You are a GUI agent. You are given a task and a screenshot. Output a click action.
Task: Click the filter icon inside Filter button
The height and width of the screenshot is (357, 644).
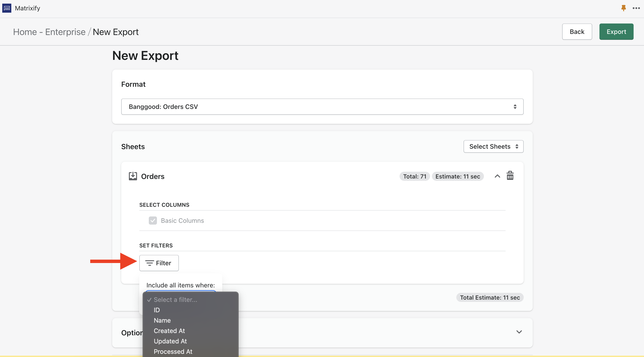pos(149,263)
